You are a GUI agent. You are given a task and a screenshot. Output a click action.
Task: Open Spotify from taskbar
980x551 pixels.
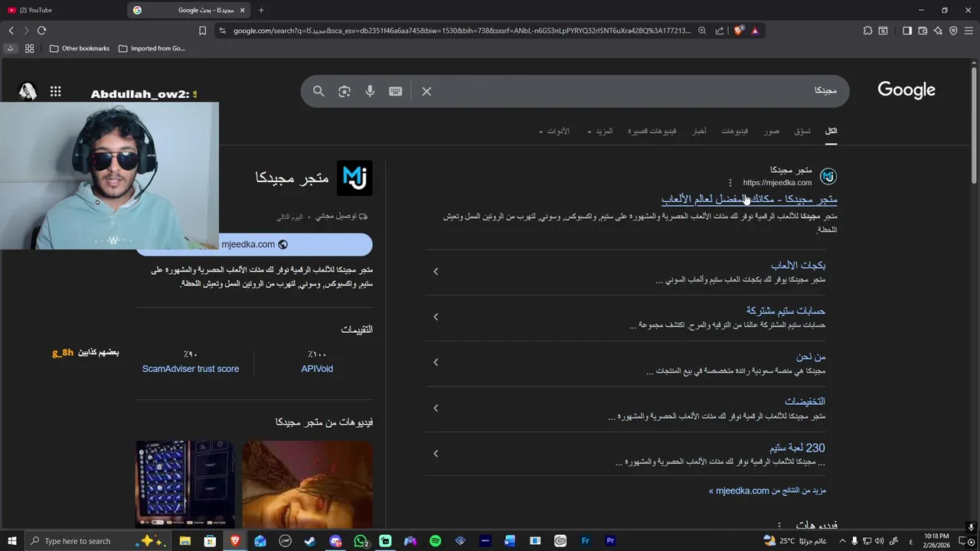[x=436, y=541]
